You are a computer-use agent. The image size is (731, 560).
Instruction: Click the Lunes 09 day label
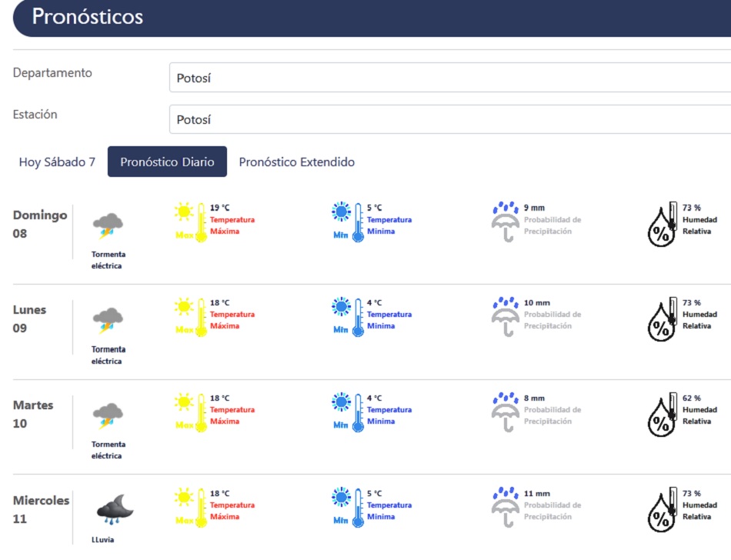click(x=30, y=318)
